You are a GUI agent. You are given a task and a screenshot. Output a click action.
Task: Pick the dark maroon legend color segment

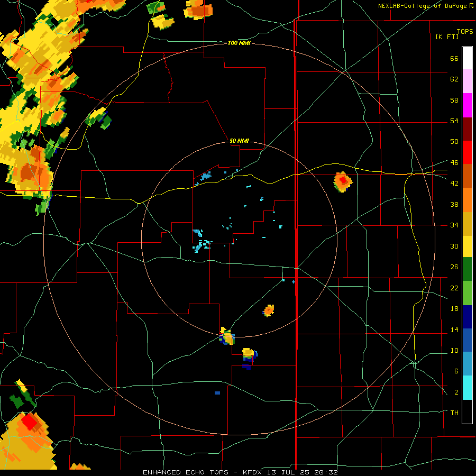pyautogui.click(x=467, y=129)
